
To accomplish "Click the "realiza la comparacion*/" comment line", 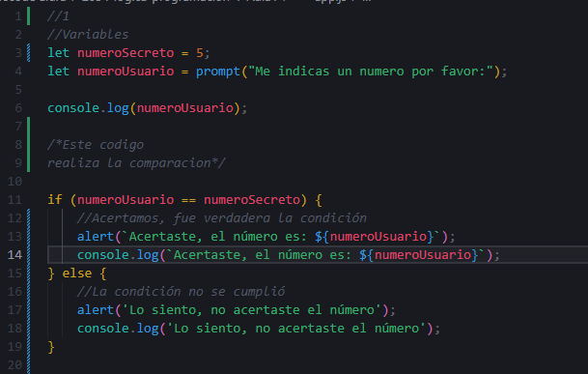I will point(136,163).
